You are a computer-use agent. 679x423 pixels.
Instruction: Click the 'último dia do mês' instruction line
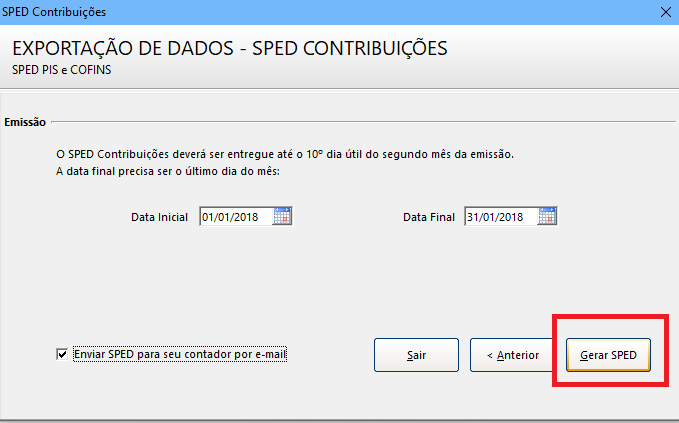click(168, 171)
